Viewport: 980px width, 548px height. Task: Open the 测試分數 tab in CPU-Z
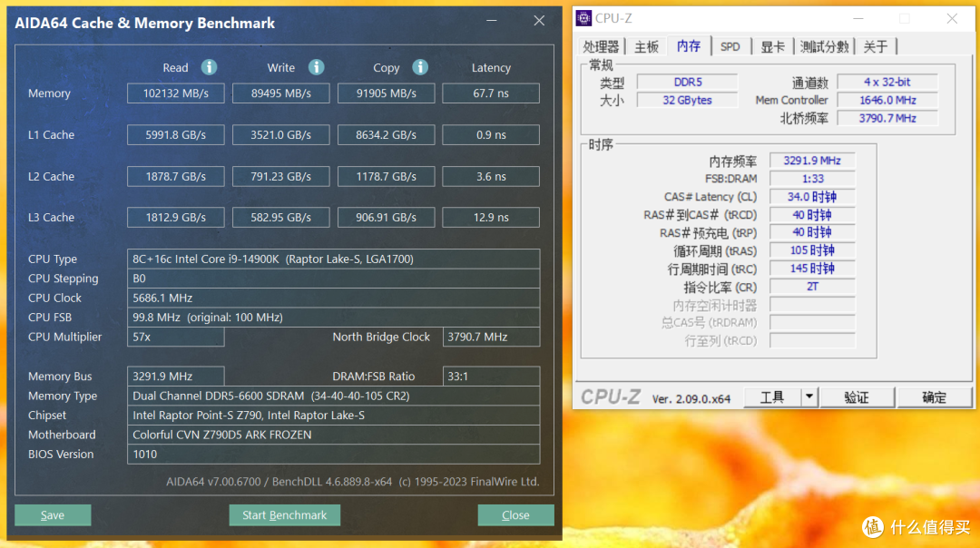[x=824, y=46]
